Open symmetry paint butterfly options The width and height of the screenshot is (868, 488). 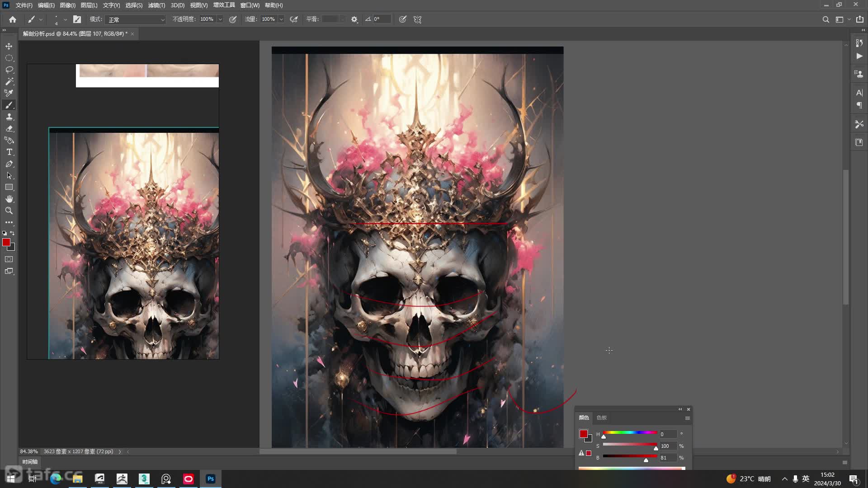coord(418,19)
